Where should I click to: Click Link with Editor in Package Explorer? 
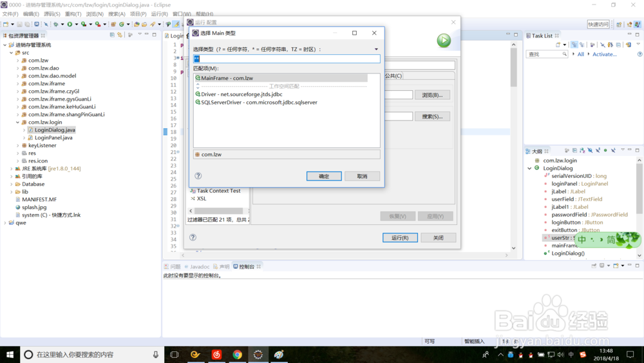click(120, 35)
